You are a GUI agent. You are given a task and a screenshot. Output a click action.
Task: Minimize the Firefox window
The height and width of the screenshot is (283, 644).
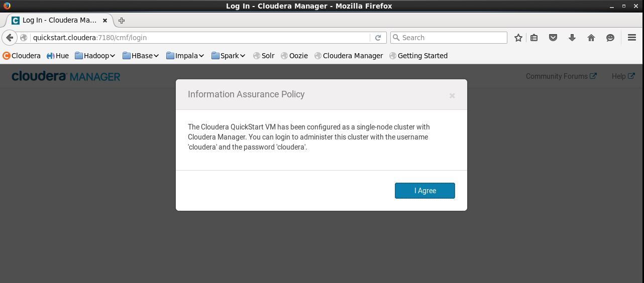pos(612,6)
